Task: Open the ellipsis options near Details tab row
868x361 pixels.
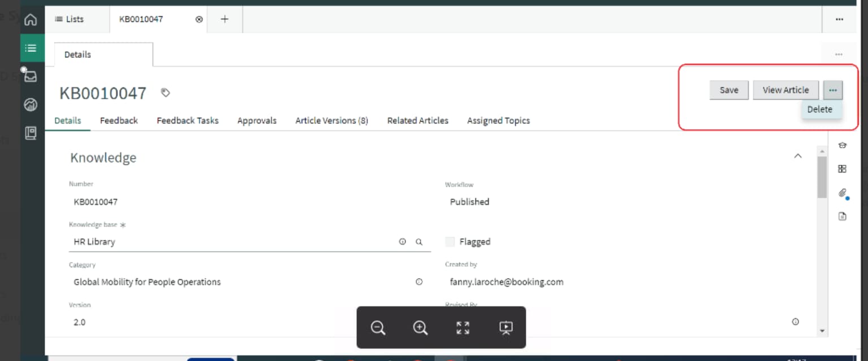Action: click(838, 54)
